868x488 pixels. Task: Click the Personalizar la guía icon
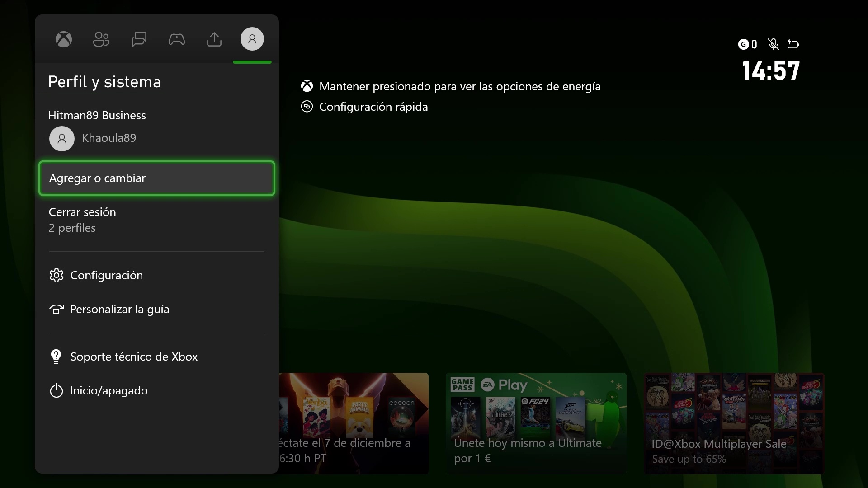pyautogui.click(x=57, y=310)
